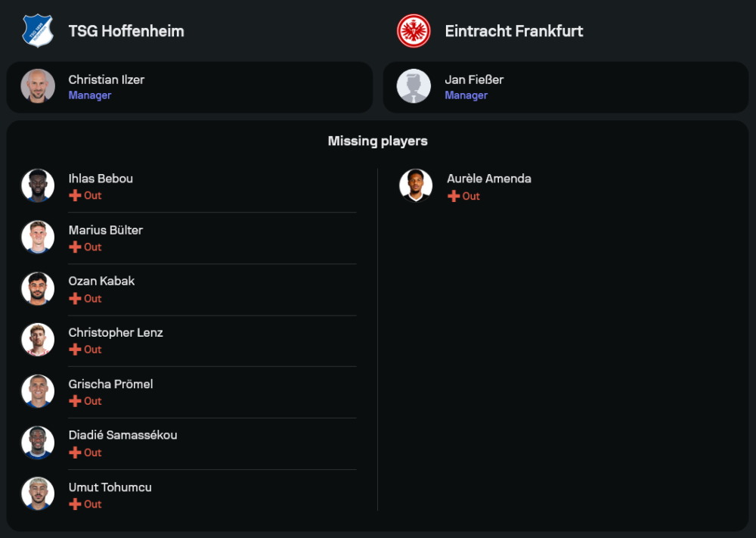Click Aurèle Amenda's player avatar
756x538 pixels.
pyautogui.click(x=416, y=186)
